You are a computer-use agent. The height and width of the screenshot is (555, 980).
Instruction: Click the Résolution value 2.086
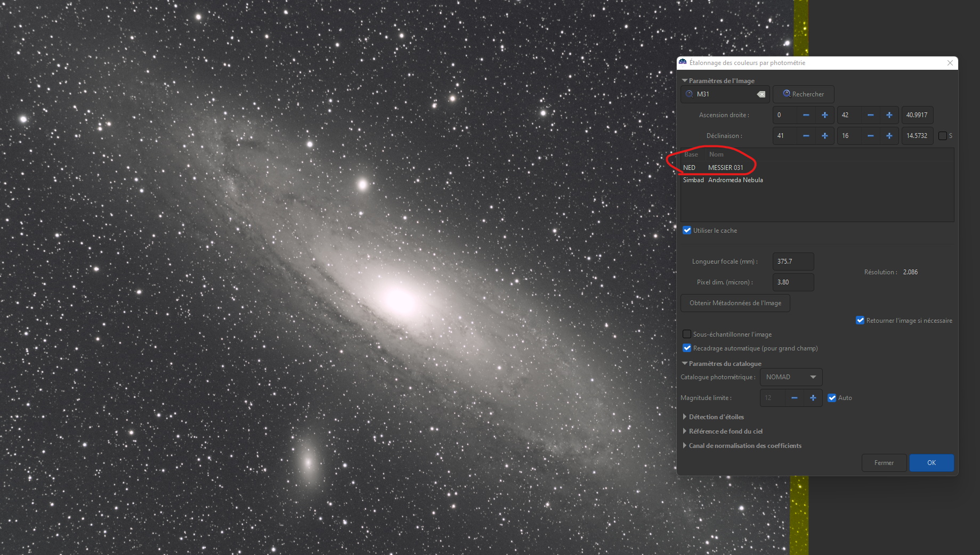910,272
